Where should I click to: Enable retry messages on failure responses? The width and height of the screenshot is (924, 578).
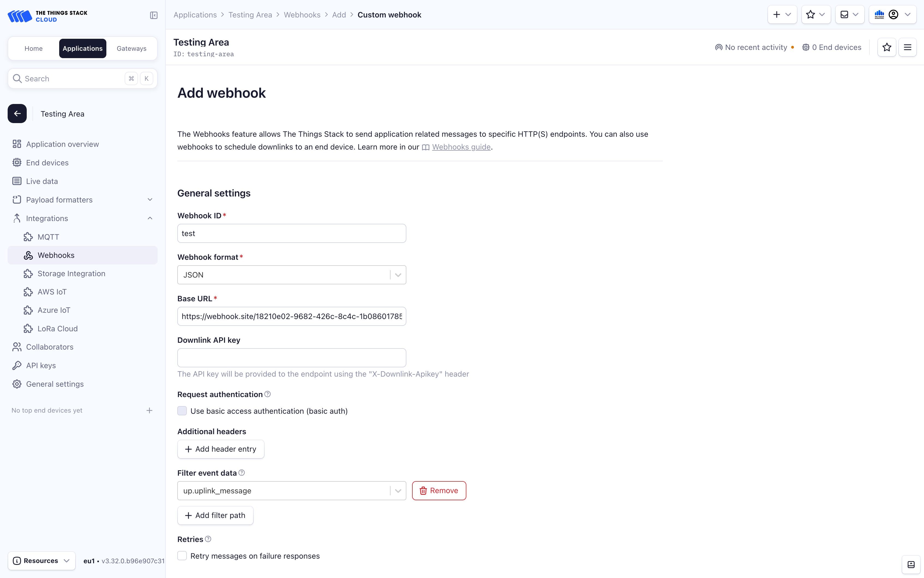pyautogui.click(x=182, y=556)
